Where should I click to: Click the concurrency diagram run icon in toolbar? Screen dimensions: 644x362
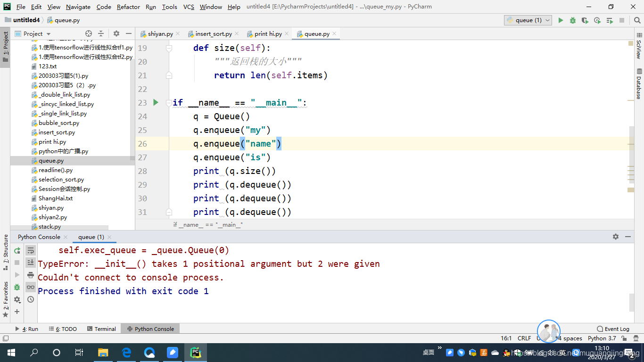tap(610, 20)
